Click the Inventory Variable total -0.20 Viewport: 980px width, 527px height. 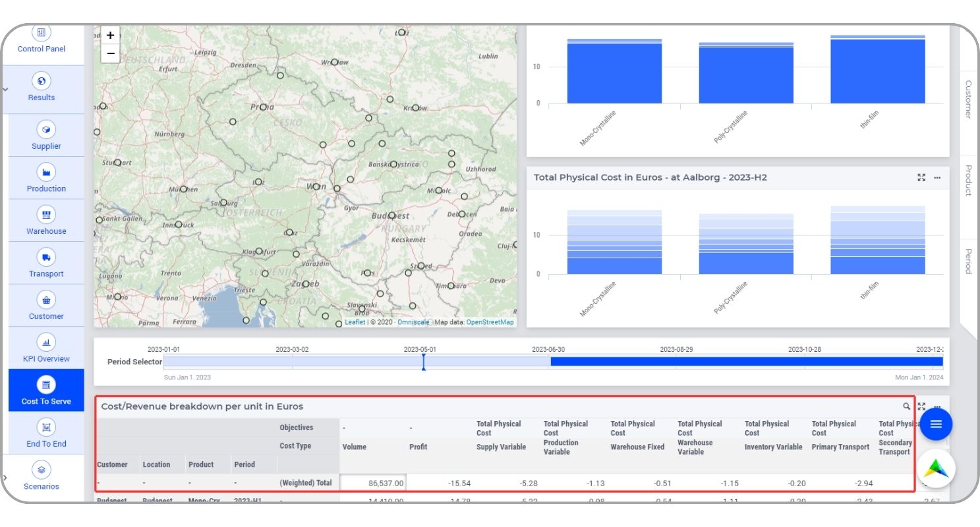(x=796, y=483)
